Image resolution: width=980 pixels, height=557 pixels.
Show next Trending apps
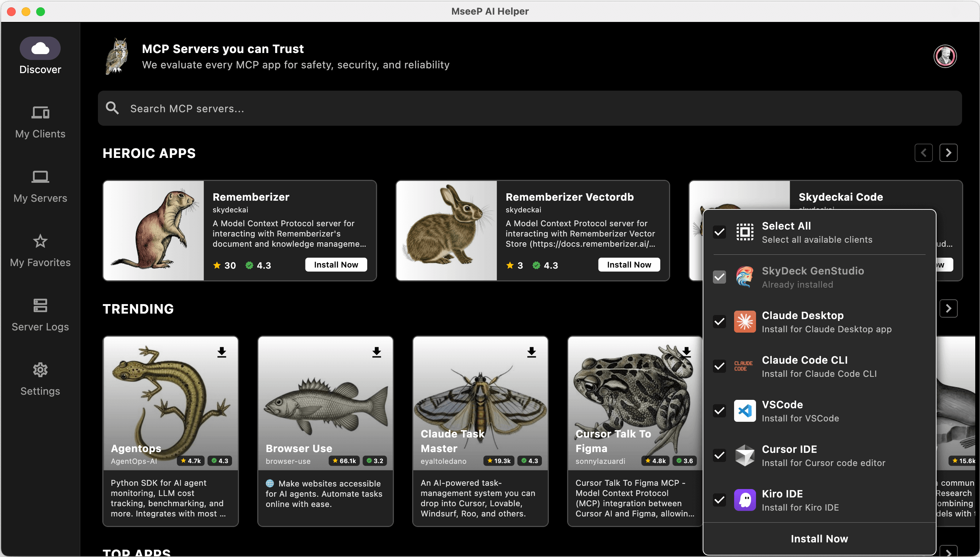click(x=949, y=309)
